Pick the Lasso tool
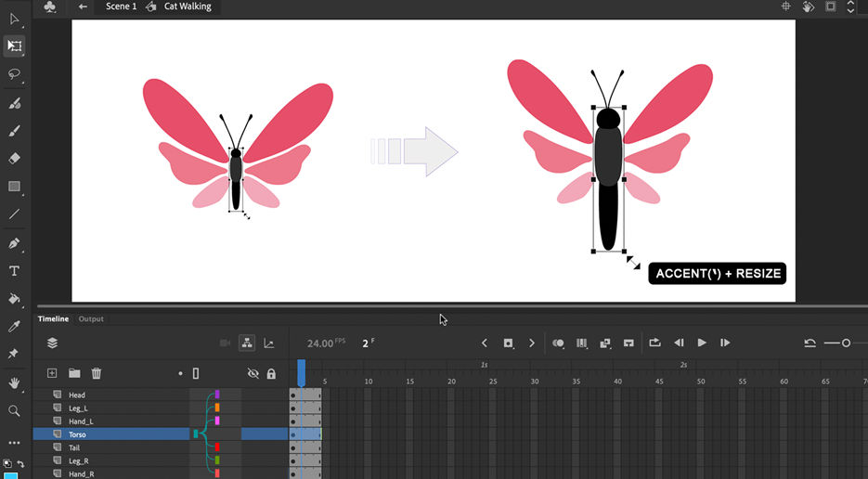 pos(15,74)
